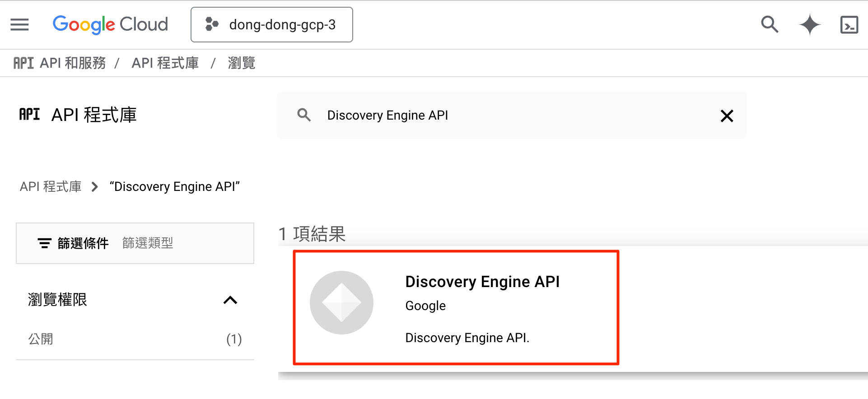Image resolution: width=868 pixels, height=399 pixels.
Task: Click the filter lines icon beside 篩選條件
Action: coord(44,243)
